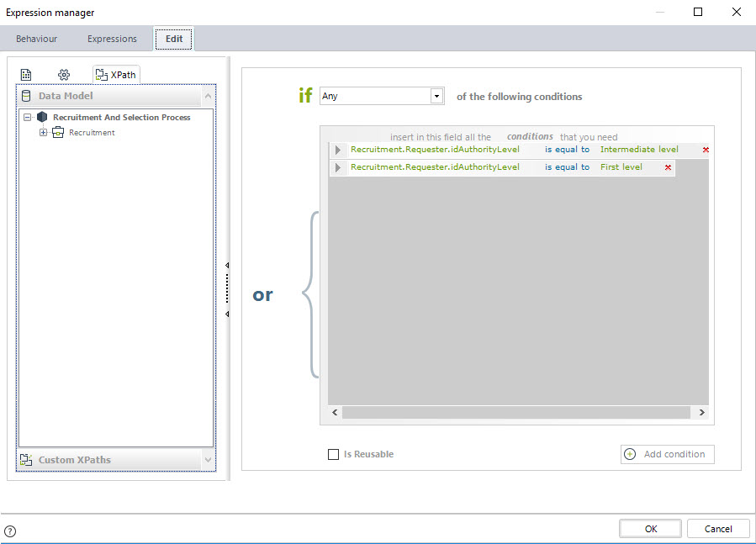Click the first condition's row arrow handle
Image resolution: width=756 pixels, height=544 pixels.
(338, 150)
